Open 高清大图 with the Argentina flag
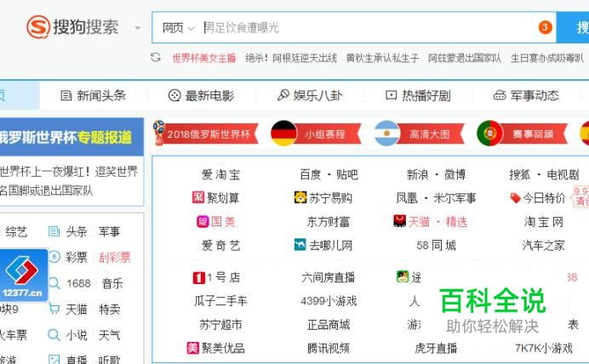 420,134
